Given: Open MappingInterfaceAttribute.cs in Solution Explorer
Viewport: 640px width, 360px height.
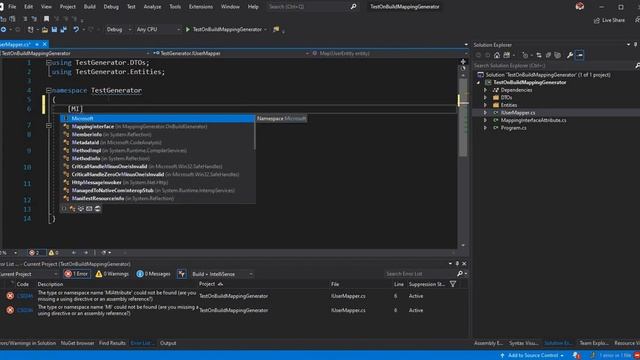Looking at the screenshot, I should click(533, 120).
